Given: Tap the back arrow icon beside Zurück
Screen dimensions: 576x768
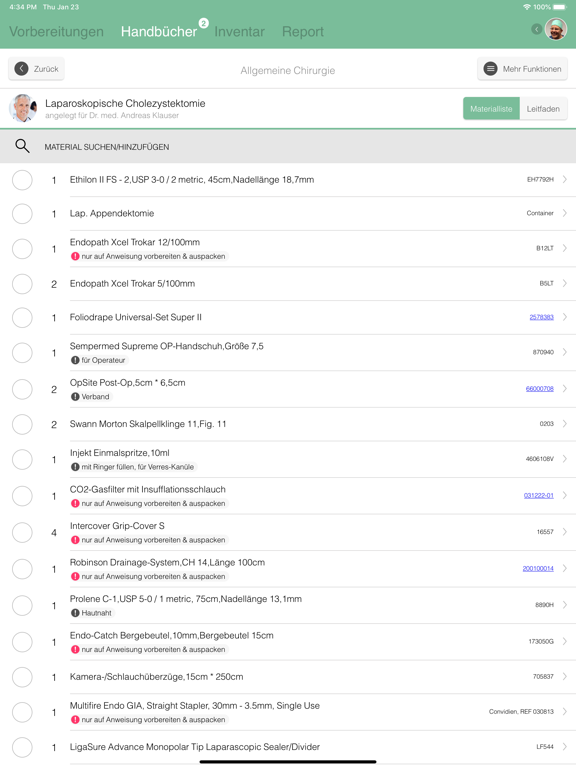Looking at the screenshot, I should click(21, 69).
